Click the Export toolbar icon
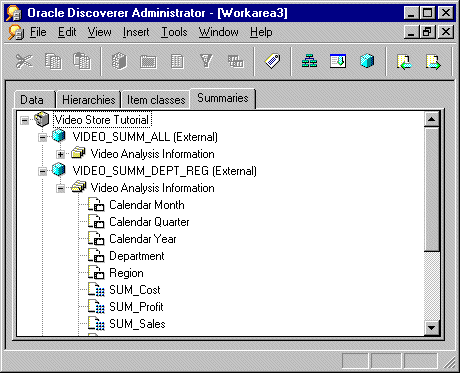This screenshot has width=460, height=373. 433,62
